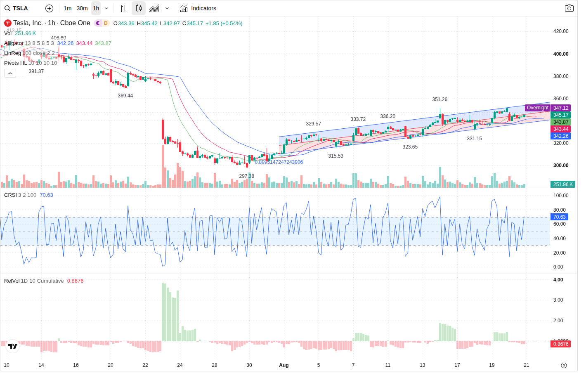Click the D data delay badge
The height and width of the screenshot is (392, 586).
coord(106,23)
